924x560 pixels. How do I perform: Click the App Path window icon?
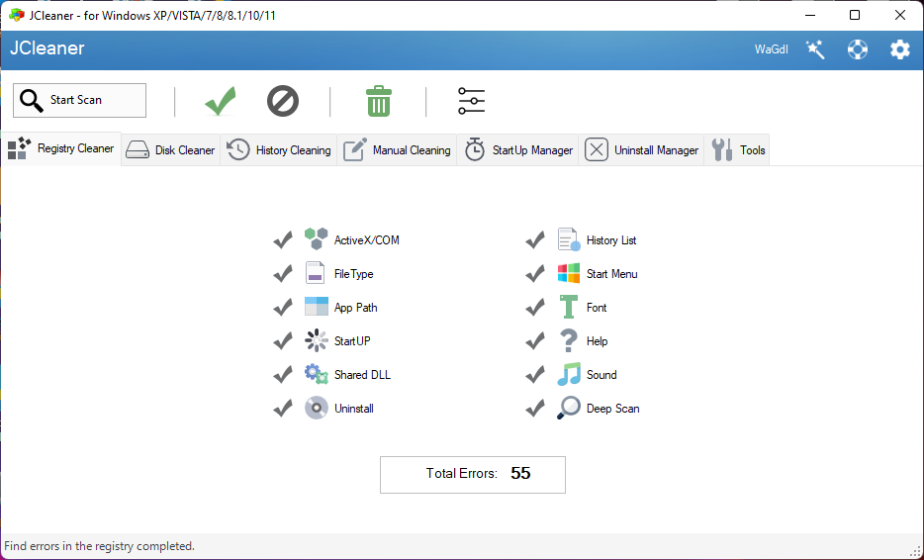coord(316,307)
